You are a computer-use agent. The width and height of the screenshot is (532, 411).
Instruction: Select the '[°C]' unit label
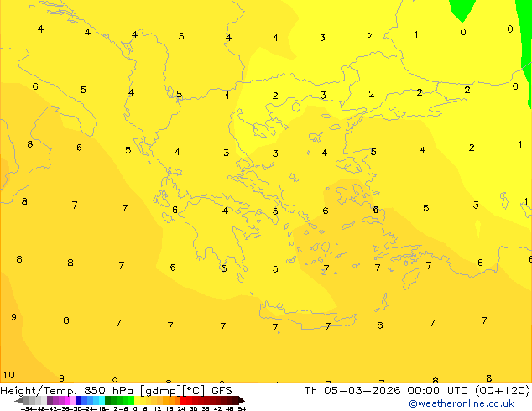pos(193,391)
